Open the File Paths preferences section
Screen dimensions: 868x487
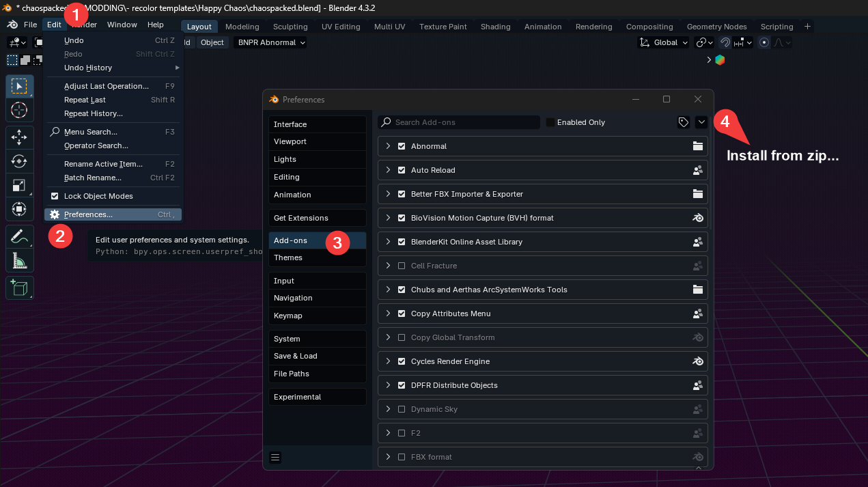click(318, 374)
